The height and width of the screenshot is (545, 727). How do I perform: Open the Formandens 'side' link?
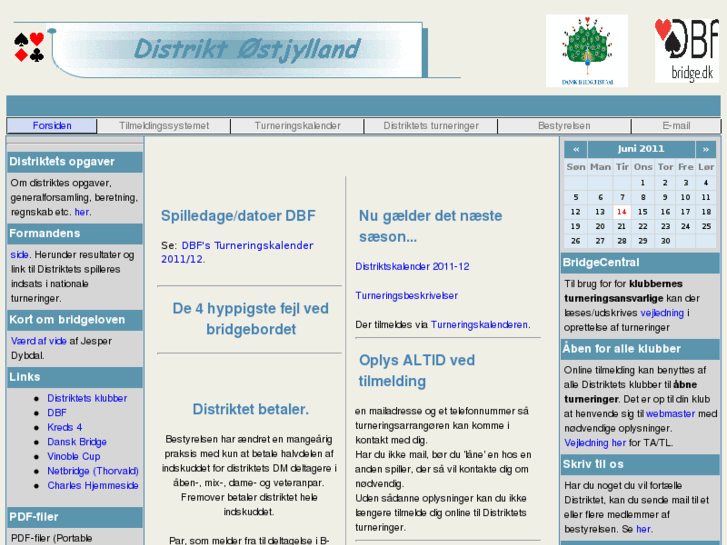(19, 255)
